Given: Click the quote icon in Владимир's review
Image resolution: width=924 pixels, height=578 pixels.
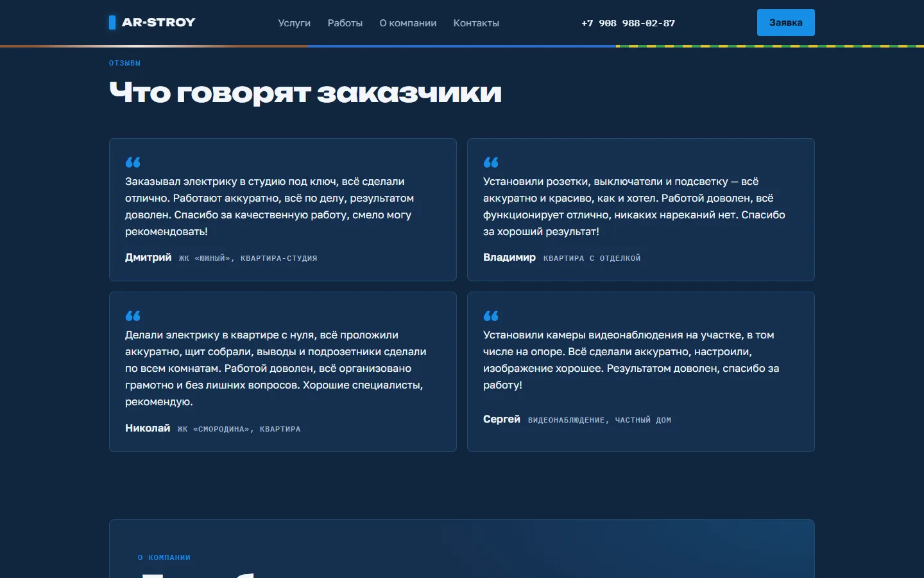Looking at the screenshot, I should tap(491, 162).
